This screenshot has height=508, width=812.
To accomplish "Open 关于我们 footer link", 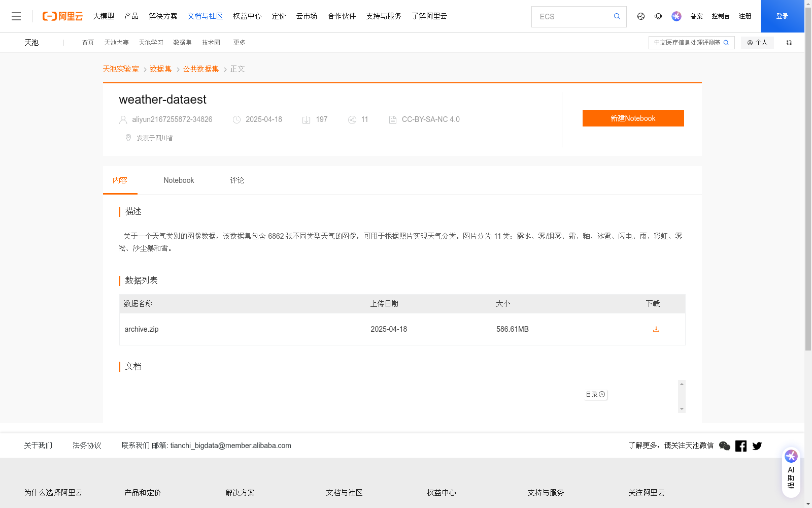I will [x=38, y=446].
